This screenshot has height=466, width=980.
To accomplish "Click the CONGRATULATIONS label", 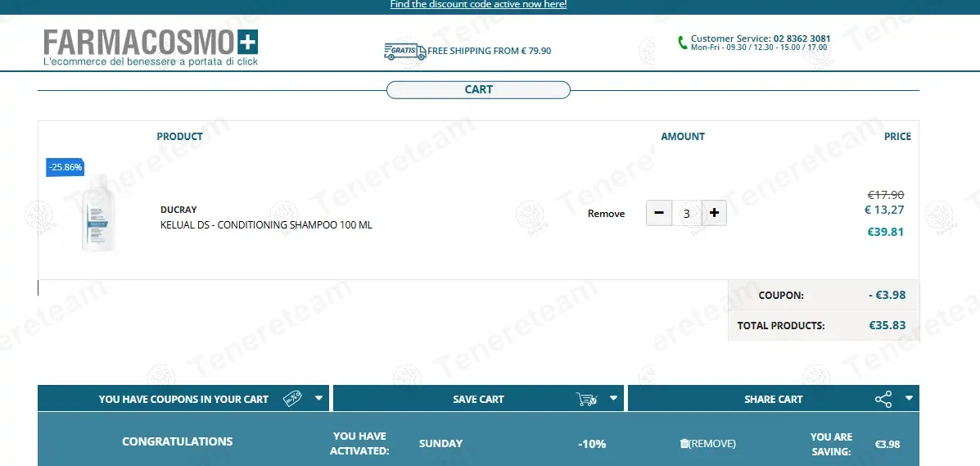I will pos(178,441).
